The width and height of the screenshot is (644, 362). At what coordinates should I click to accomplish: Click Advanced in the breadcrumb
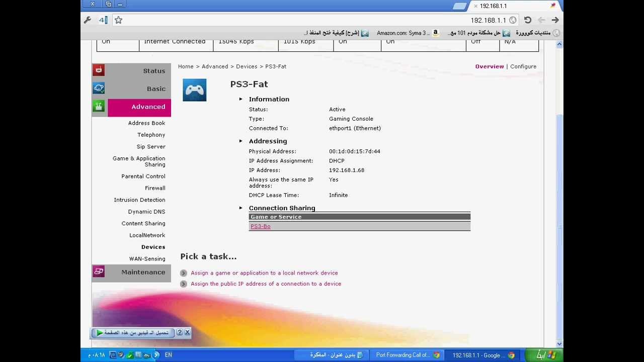pyautogui.click(x=215, y=66)
